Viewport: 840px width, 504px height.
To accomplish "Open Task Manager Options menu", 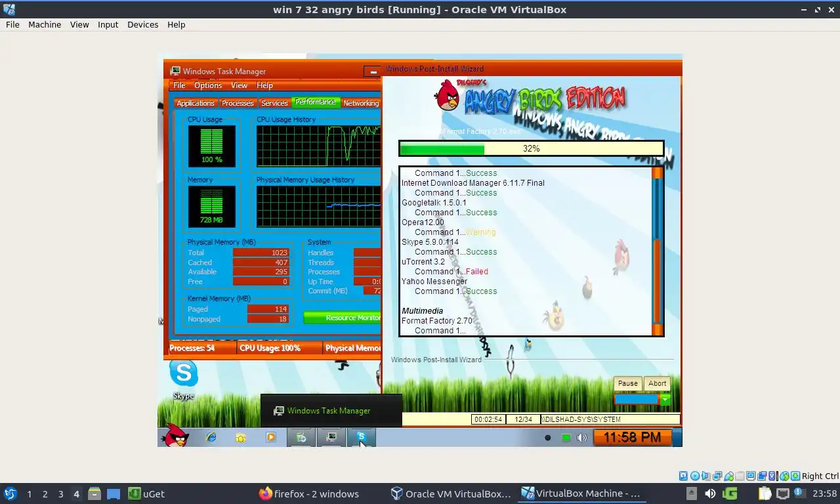I will click(x=208, y=85).
